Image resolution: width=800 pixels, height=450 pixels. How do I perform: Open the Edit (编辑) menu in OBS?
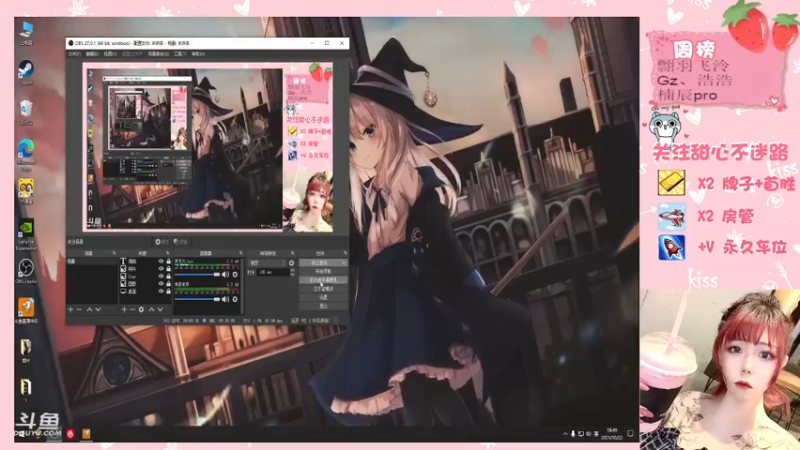(x=92, y=54)
